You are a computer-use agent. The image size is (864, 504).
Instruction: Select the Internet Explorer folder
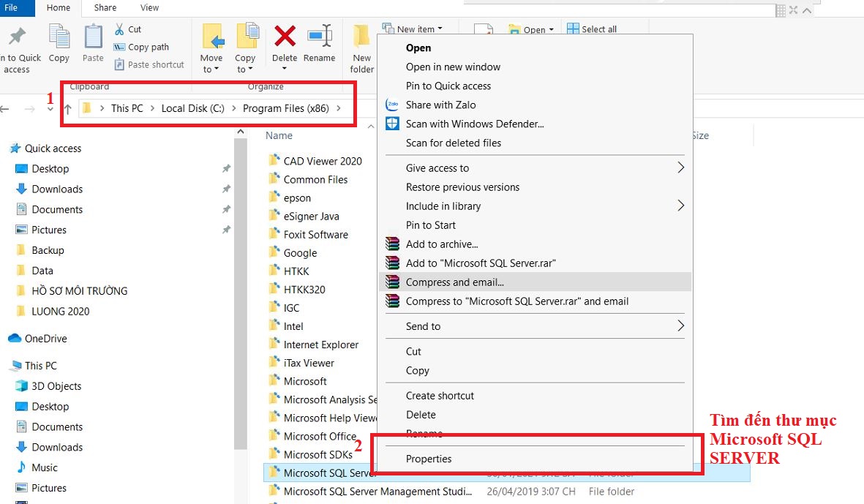320,345
